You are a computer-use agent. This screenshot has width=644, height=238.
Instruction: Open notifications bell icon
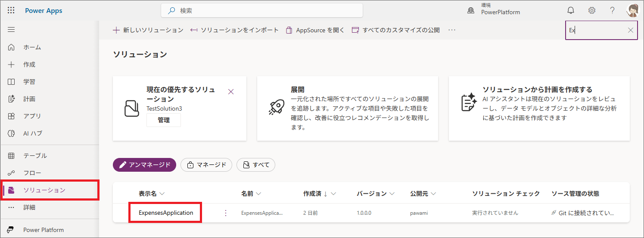tap(571, 10)
